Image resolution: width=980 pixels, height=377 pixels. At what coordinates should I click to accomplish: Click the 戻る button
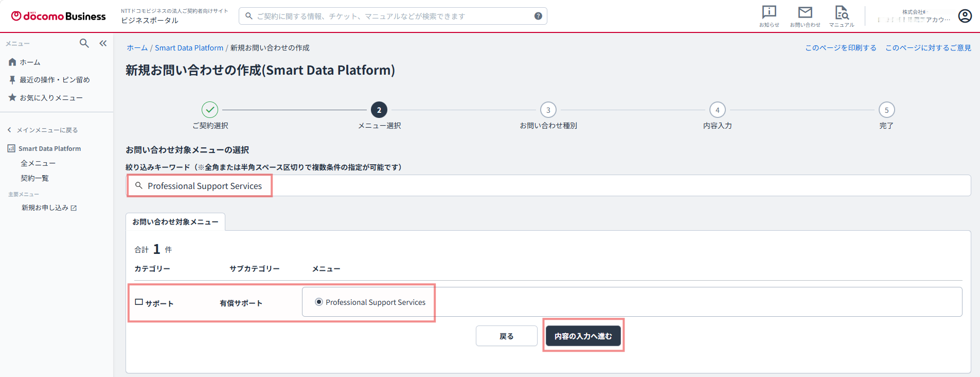pyautogui.click(x=507, y=336)
